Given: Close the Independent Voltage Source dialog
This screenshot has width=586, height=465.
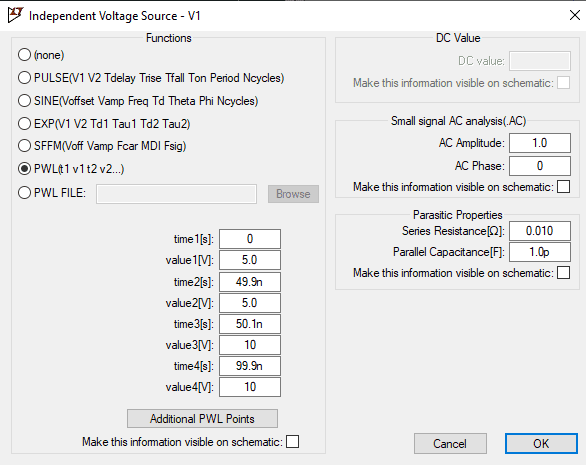Looking at the screenshot, I should pyautogui.click(x=574, y=15).
